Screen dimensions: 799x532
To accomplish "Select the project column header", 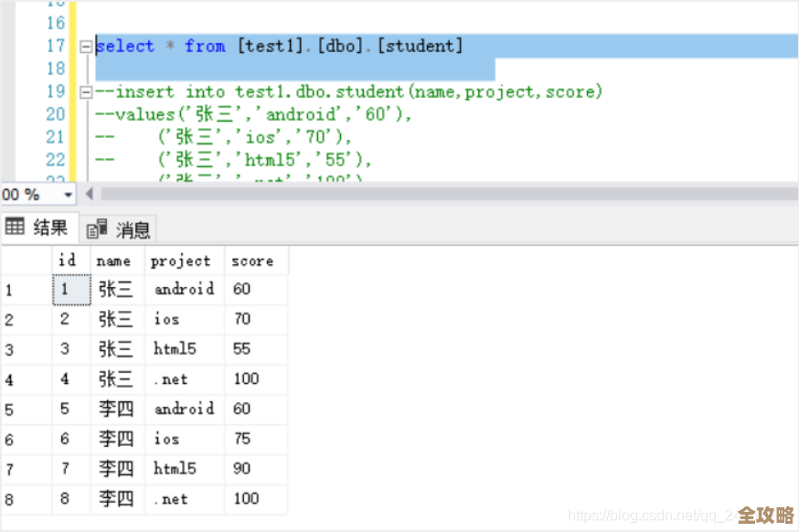I will (181, 261).
